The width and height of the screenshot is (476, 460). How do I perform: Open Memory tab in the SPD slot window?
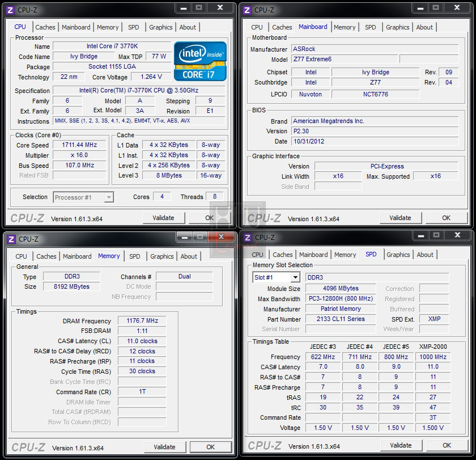[x=345, y=255]
